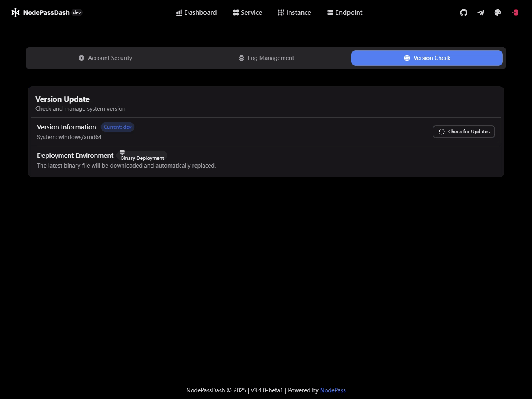
Task: Click the Check for Updates button
Action: [464, 132]
